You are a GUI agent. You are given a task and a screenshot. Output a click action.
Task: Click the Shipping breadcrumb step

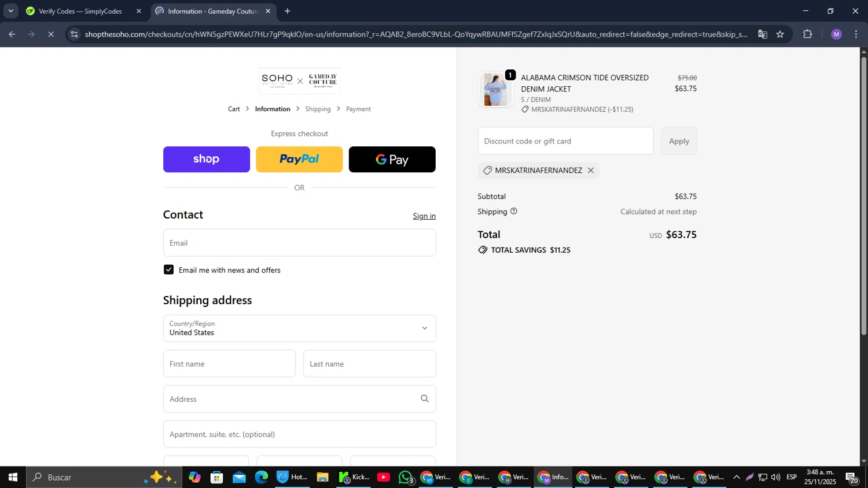tap(318, 109)
